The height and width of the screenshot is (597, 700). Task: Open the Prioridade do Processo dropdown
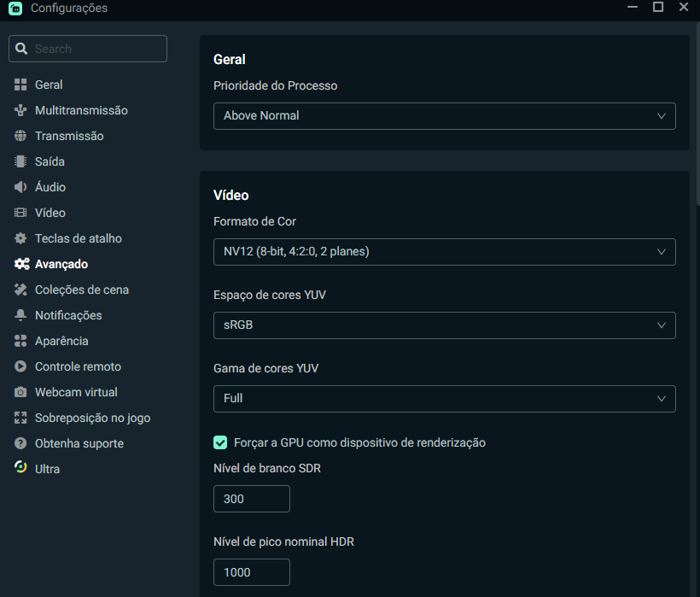coord(444,116)
